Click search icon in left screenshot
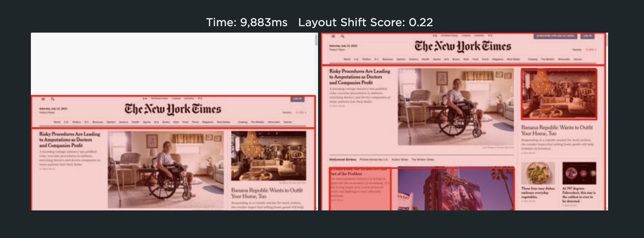Screen dimensions: 644x238 [x=52, y=99]
